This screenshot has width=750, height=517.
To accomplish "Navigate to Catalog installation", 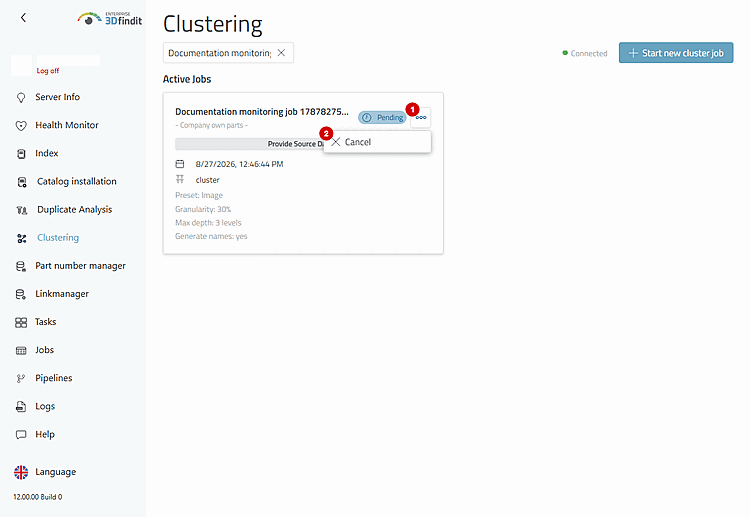I will 77,182.
